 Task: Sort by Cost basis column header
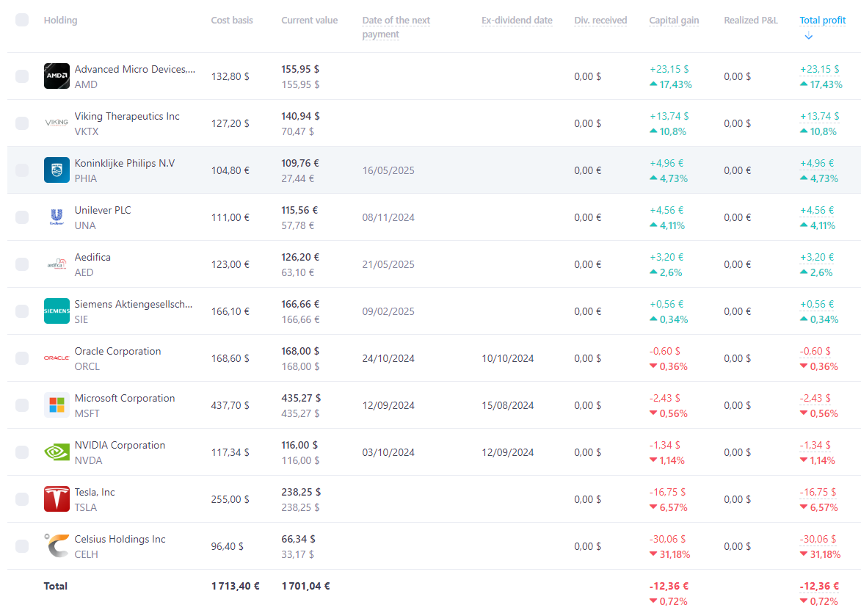[x=232, y=21]
